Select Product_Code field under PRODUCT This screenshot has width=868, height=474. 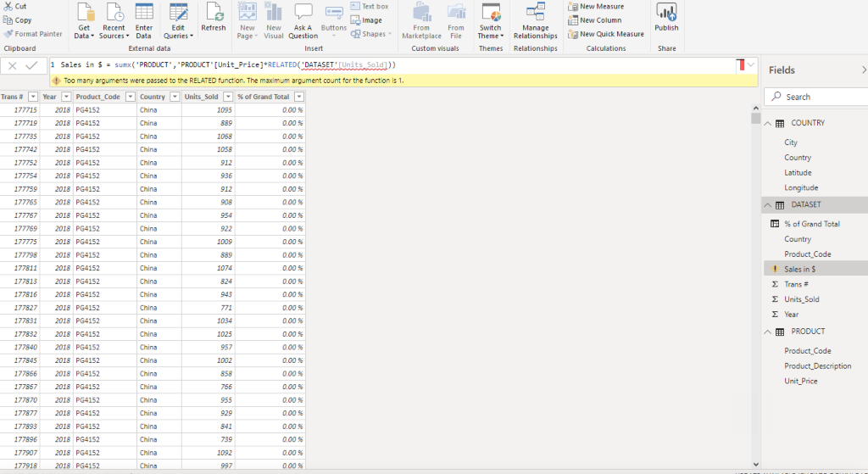click(807, 351)
